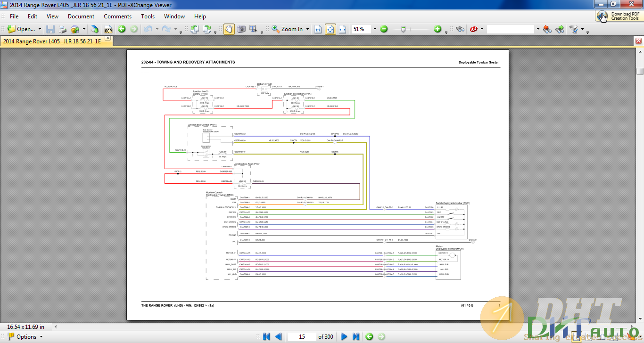Image resolution: width=644 pixels, height=343 pixels.
Task: Run OCR on the pages
Action: click(108, 29)
